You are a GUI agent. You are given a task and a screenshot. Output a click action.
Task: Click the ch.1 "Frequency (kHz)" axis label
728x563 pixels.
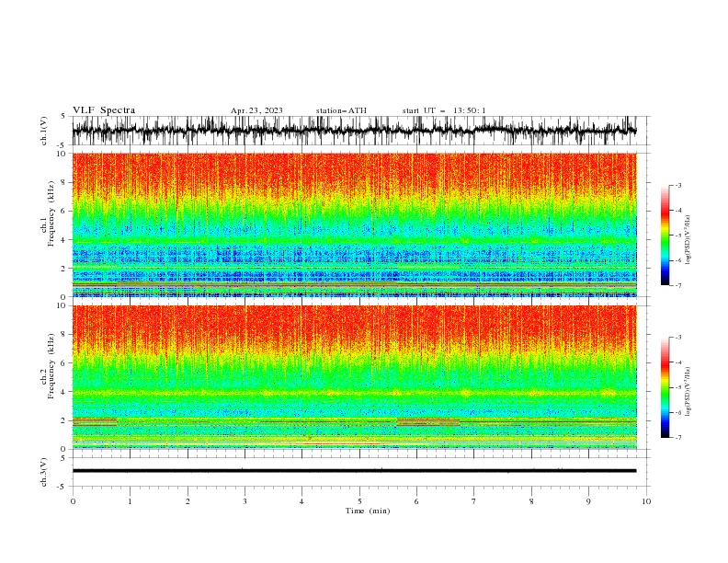[51, 212]
